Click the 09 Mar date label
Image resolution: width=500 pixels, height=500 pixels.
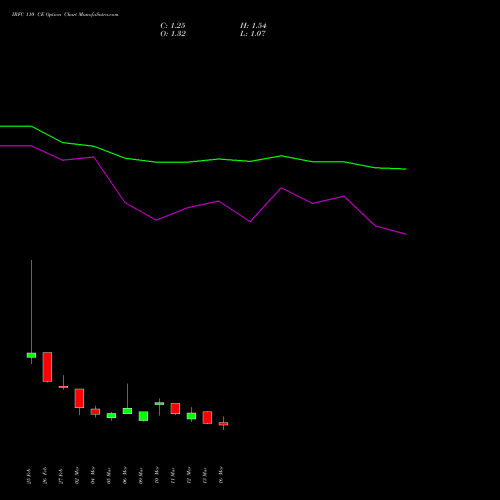coord(141,476)
